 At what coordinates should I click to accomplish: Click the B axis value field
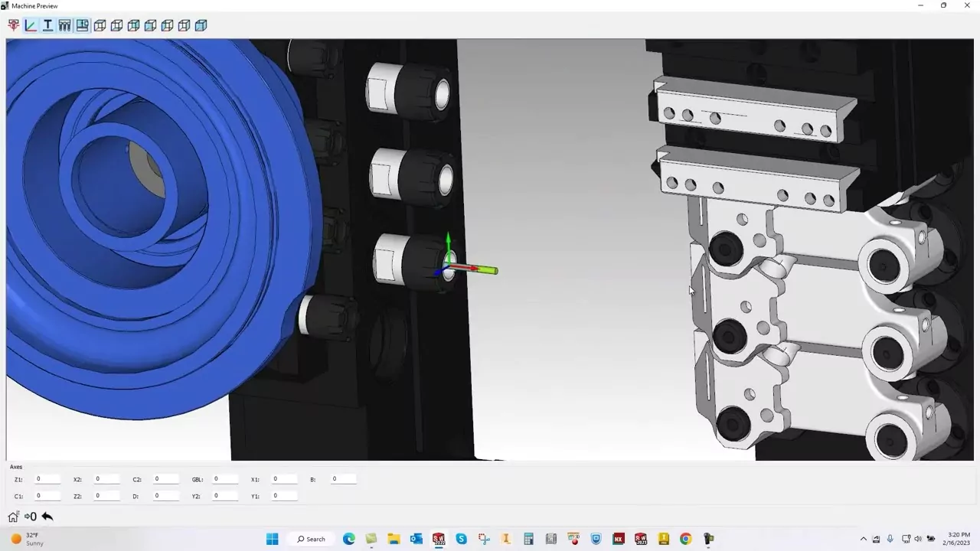click(x=343, y=479)
